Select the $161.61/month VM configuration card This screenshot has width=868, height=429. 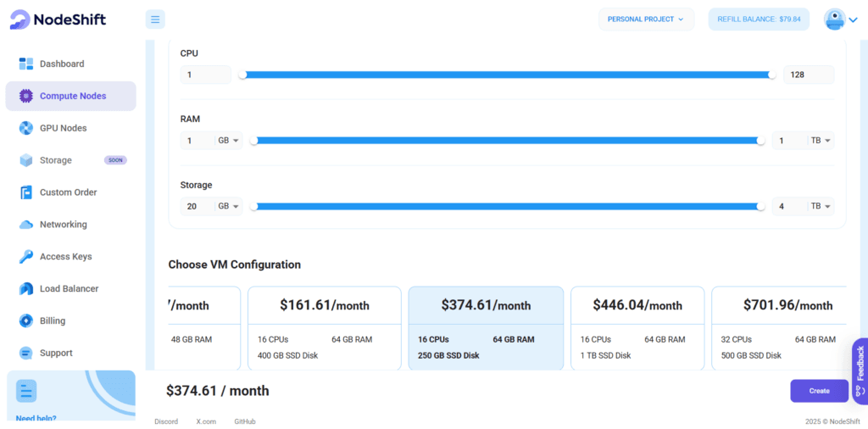(x=324, y=327)
